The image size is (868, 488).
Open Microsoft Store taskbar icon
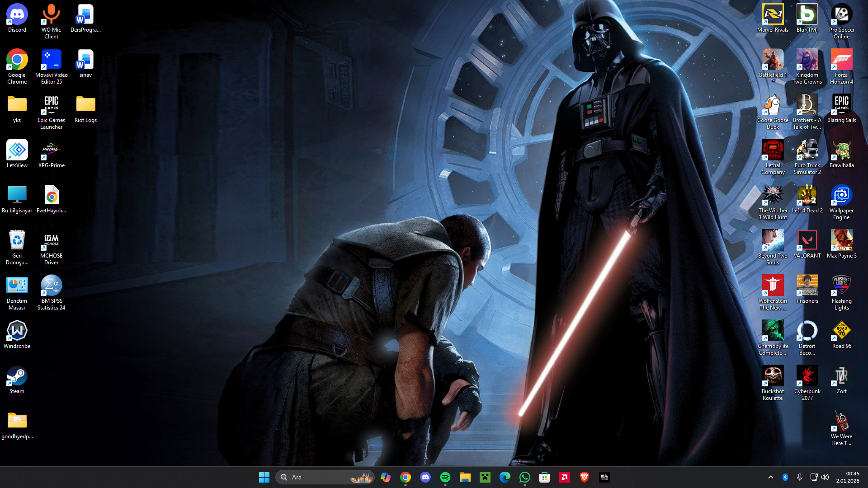coord(545,477)
